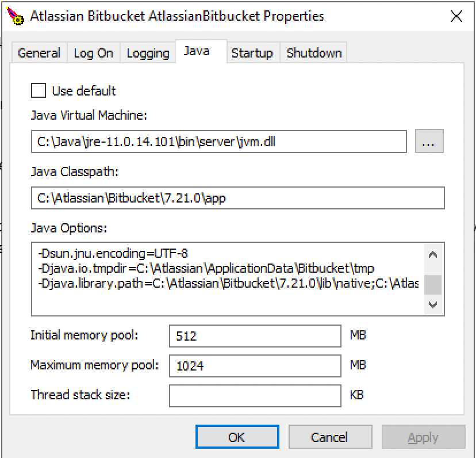Confirm settings with the OK button

[x=237, y=437]
